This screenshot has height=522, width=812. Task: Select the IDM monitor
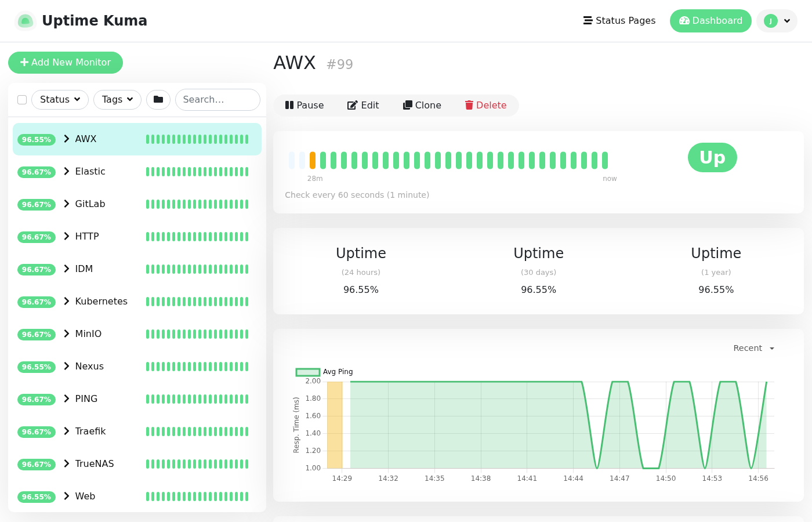point(137,269)
